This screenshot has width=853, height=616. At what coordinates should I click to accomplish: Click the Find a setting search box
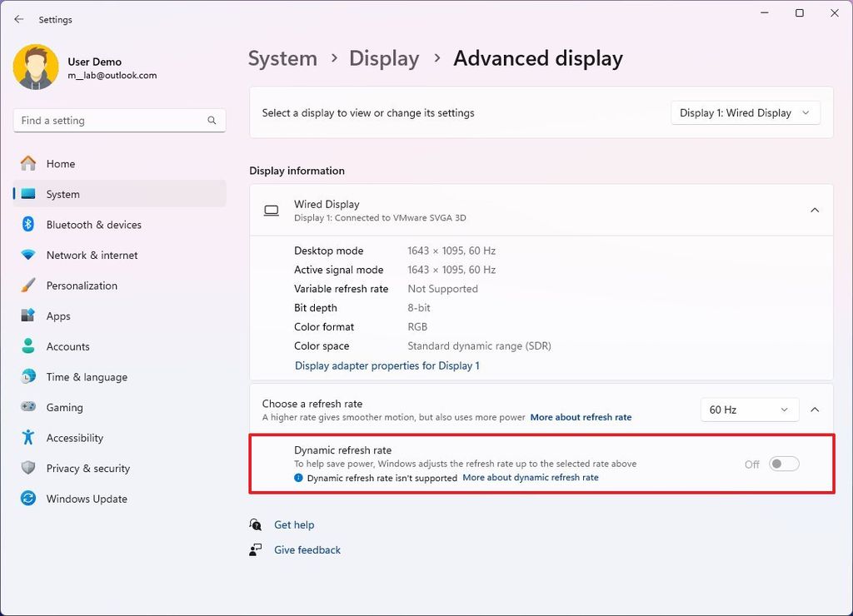point(119,120)
